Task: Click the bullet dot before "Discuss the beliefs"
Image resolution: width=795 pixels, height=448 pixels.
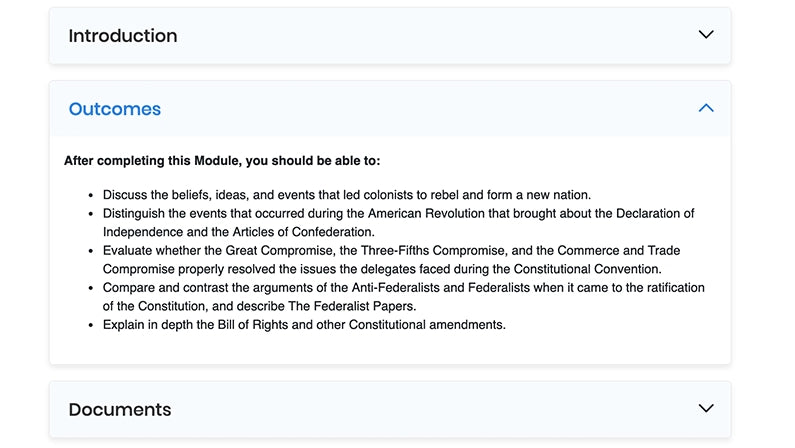Action: coord(91,195)
